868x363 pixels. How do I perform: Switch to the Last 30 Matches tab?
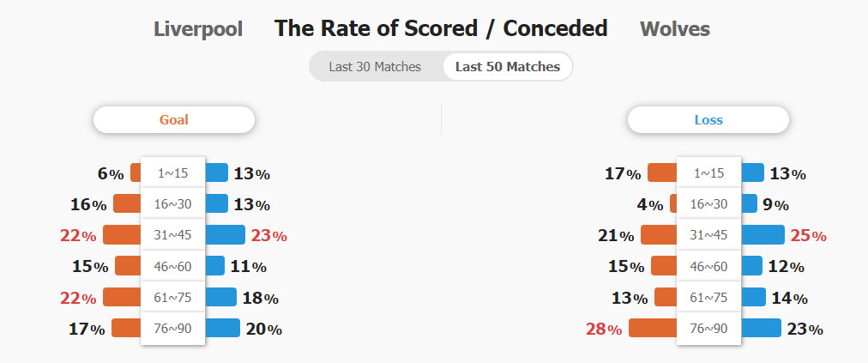[375, 67]
